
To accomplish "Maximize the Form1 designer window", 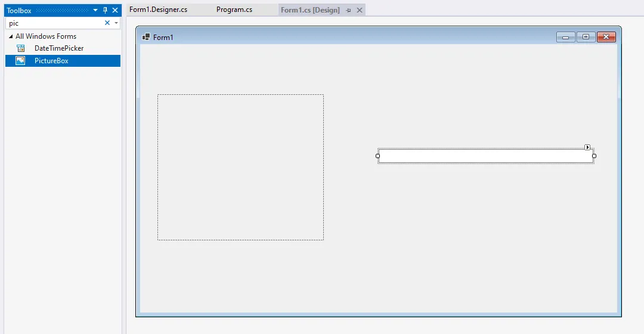I will 586,37.
